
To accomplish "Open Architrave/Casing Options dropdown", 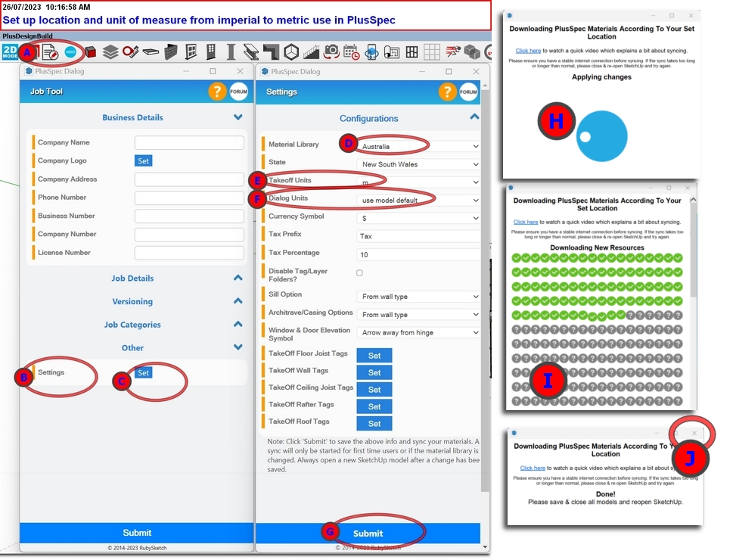I will [x=419, y=315].
